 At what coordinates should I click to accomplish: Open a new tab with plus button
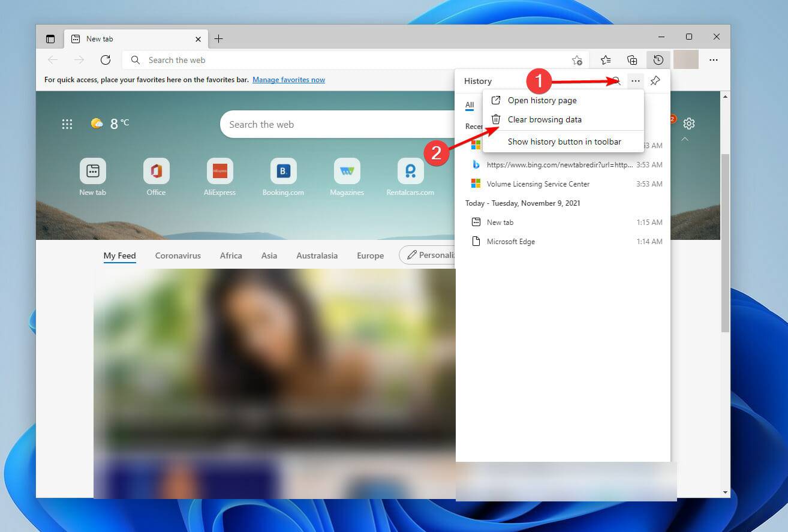219,39
